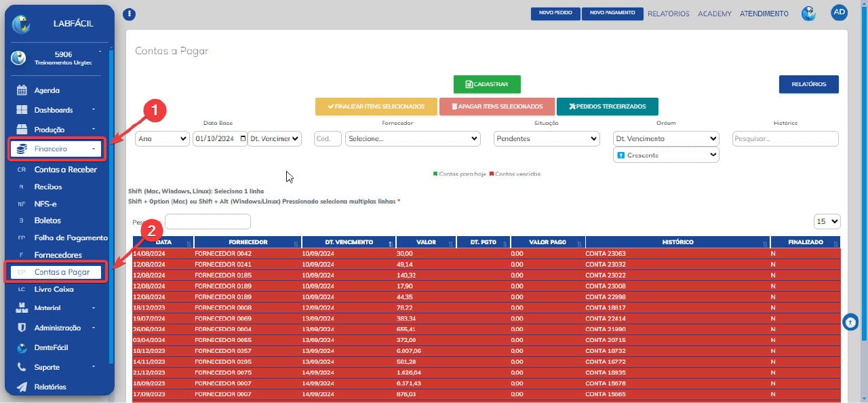Open the Fornecedor Selecione dropdown

point(413,138)
